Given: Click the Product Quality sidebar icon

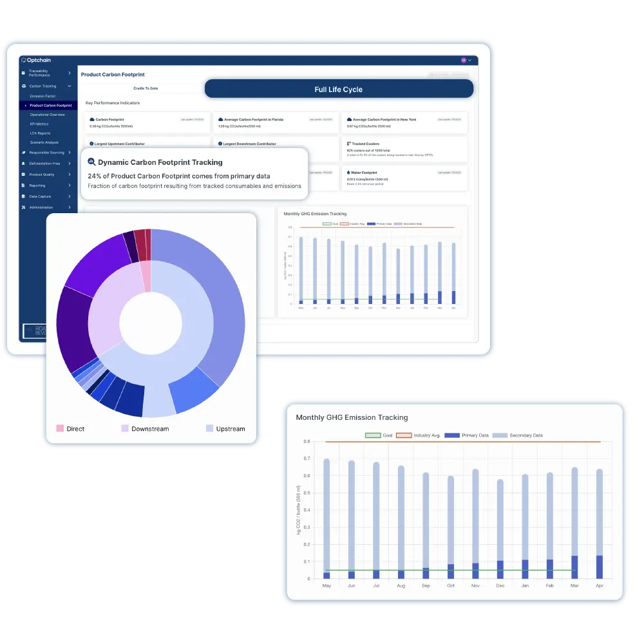Looking at the screenshot, I should pos(23,175).
